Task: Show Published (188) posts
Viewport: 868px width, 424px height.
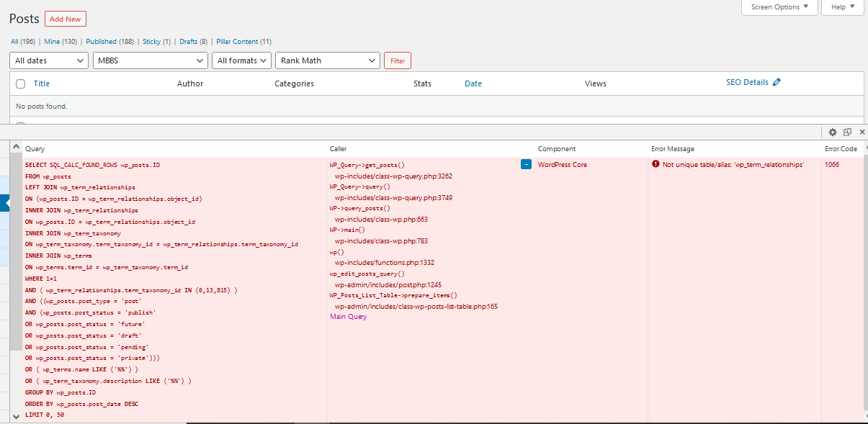Action: [110, 42]
